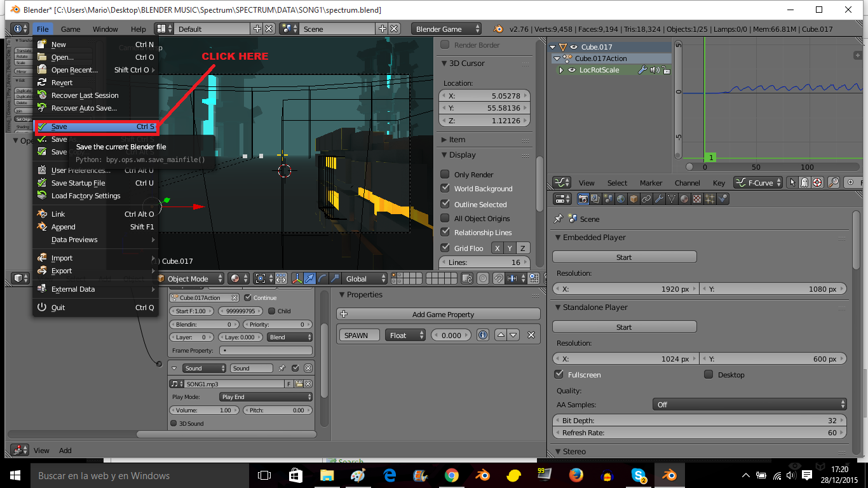Click Quit in the File menu
The width and height of the screenshot is (868, 488).
[x=95, y=308]
